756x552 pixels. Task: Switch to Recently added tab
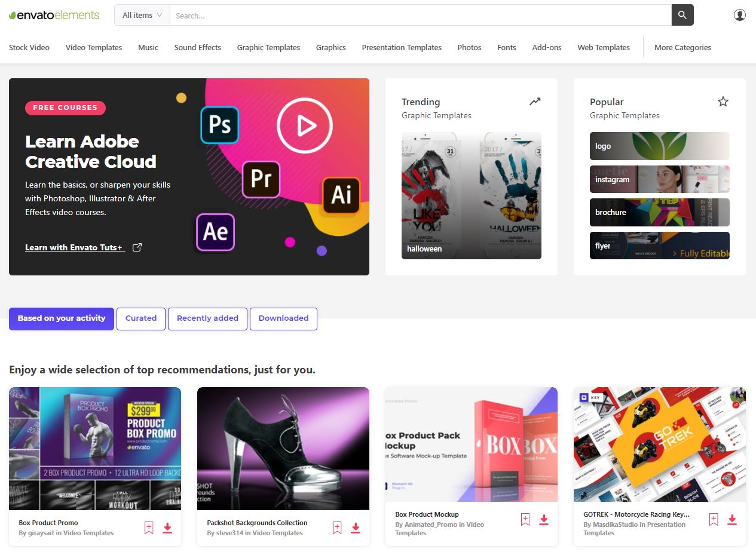[x=207, y=318]
